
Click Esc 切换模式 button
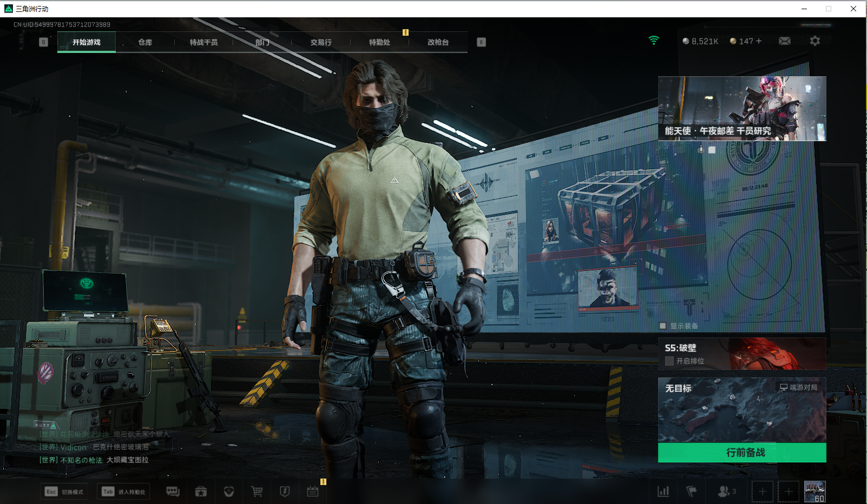[x=65, y=492]
